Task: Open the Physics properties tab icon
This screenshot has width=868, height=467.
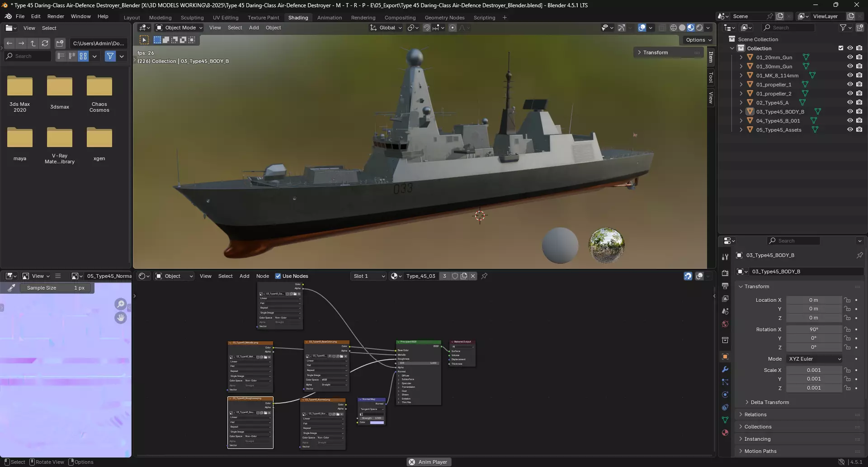Action: (x=725, y=395)
